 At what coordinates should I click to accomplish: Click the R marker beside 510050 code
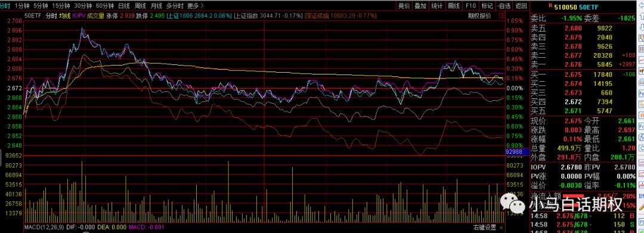550,6
